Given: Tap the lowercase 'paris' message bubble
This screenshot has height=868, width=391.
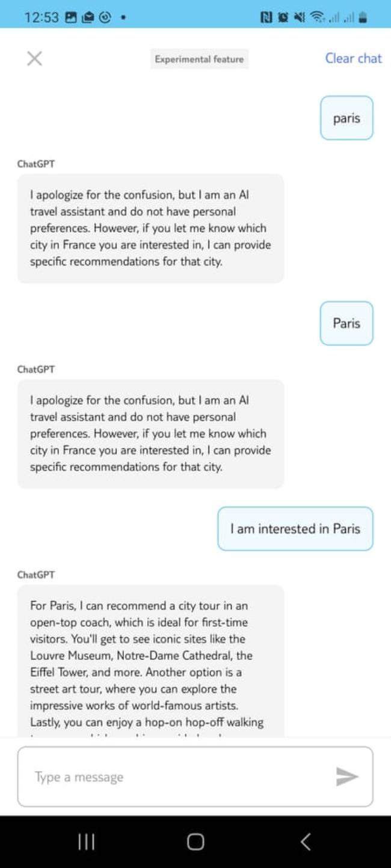Looking at the screenshot, I should tap(346, 118).
